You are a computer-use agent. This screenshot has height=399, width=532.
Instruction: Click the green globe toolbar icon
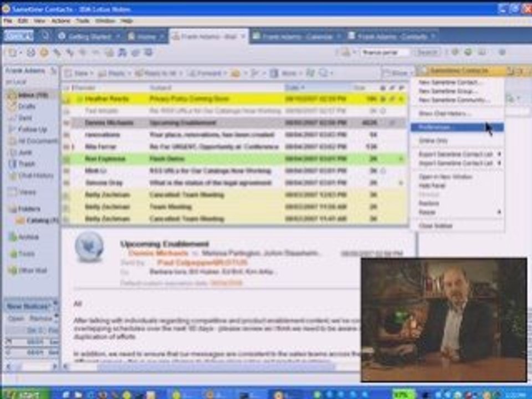tap(468, 52)
